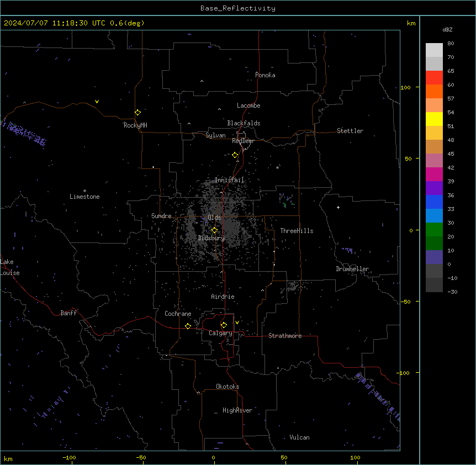Click the Blackfalds city label

tap(244, 123)
